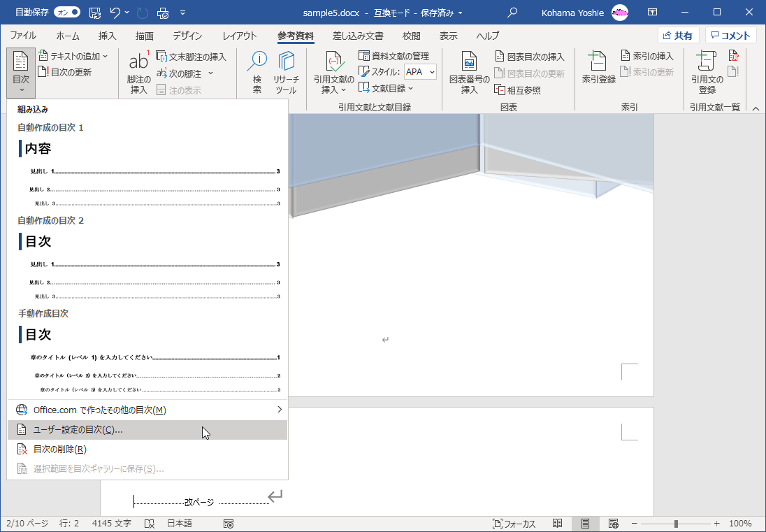Click 相互参照 cross-reference button
This screenshot has height=532, width=766.
(518, 90)
